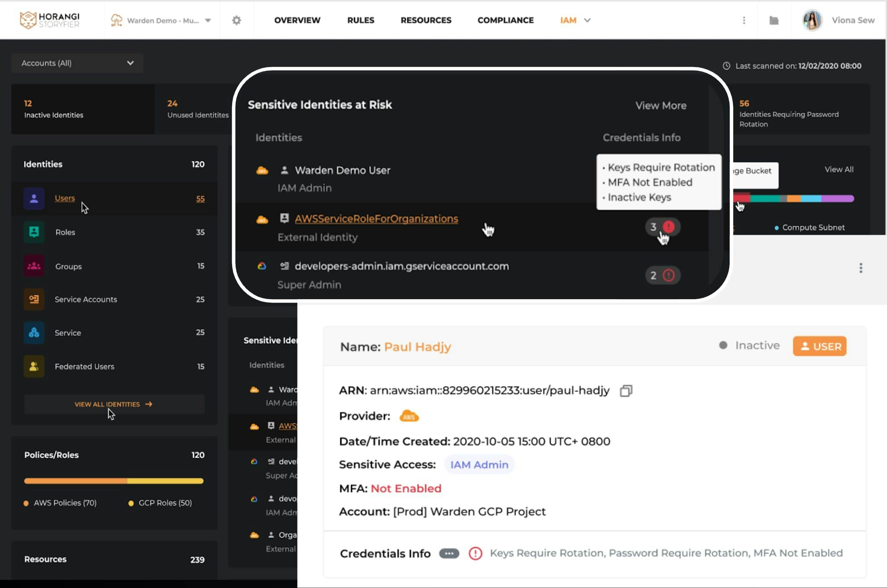Screen dimensions: 887x588
Task: Click the Service Accounts icon
Action: (x=34, y=299)
